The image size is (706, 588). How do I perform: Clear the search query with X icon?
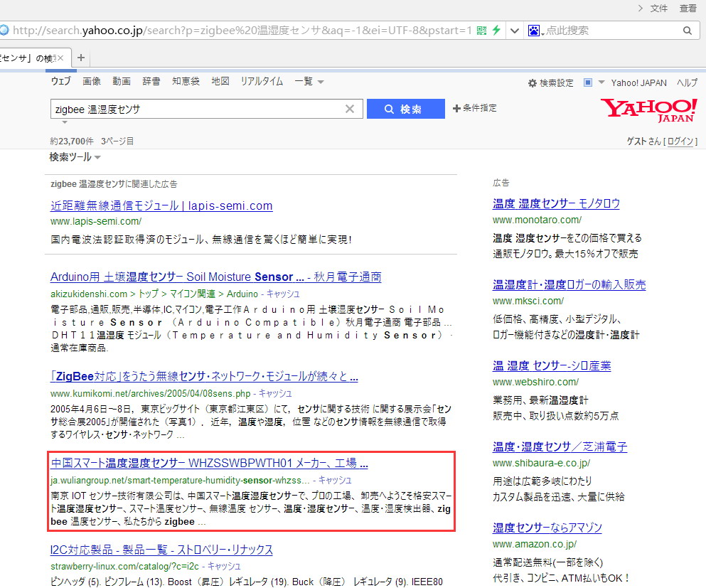click(x=350, y=109)
